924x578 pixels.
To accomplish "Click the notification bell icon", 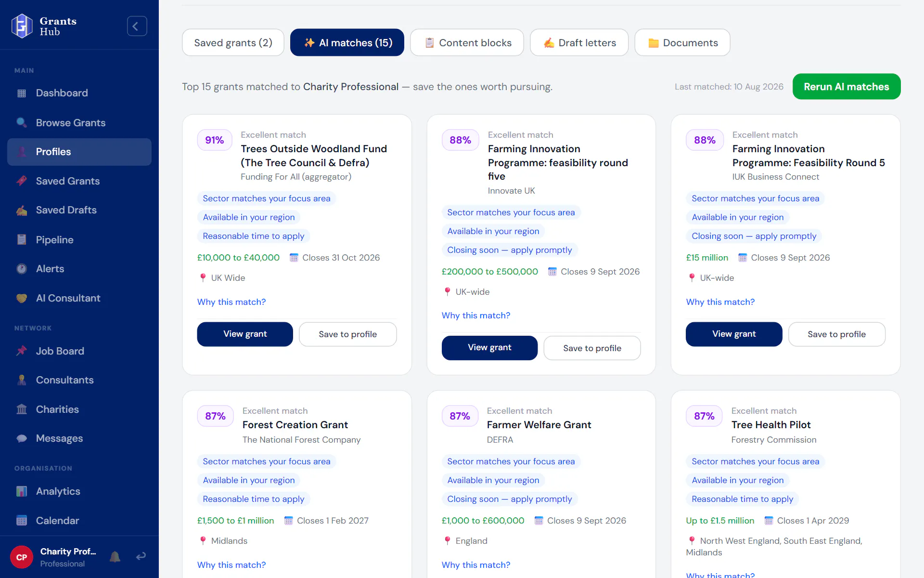I will 115,557.
